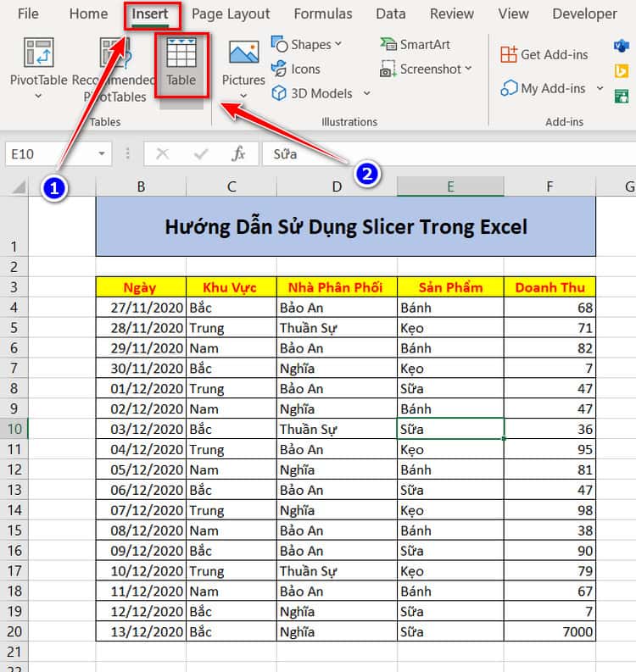Select the date cell 27/11/2020
Viewport: 636px width, 672px height.
click(x=141, y=308)
